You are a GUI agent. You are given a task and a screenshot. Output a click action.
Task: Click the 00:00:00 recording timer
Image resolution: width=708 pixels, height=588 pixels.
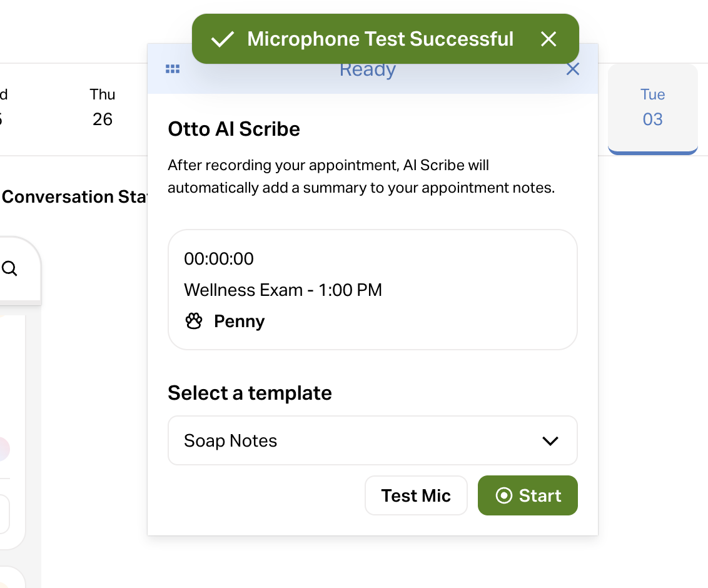(219, 259)
